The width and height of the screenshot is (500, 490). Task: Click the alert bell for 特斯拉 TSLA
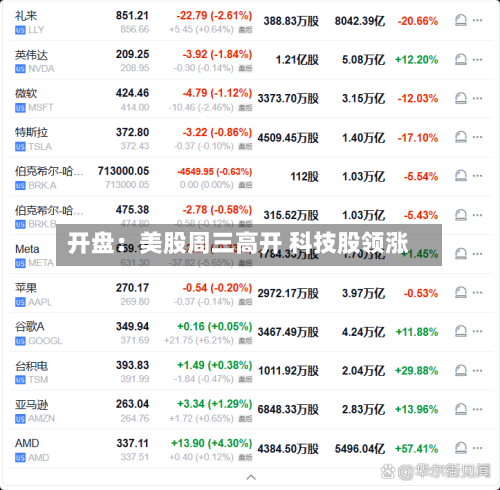[x=461, y=137]
